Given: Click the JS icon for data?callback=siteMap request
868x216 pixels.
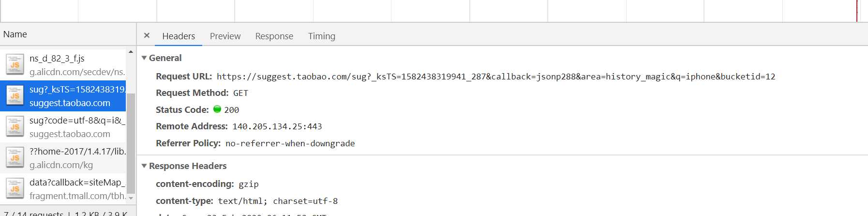Looking at the screenshot, I should click(x=15, y=189).
